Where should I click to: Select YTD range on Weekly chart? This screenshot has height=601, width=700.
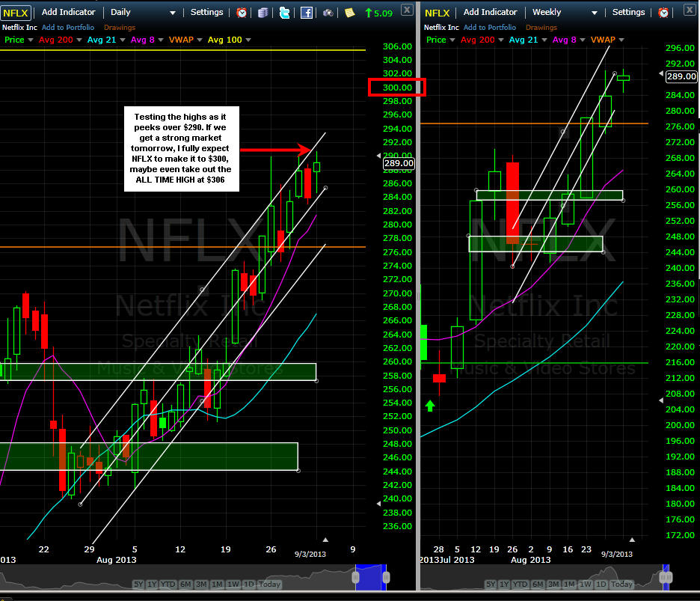520,584
